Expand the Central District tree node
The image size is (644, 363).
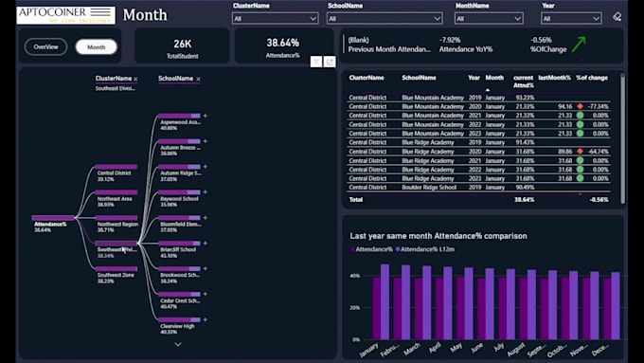point(116,167)
